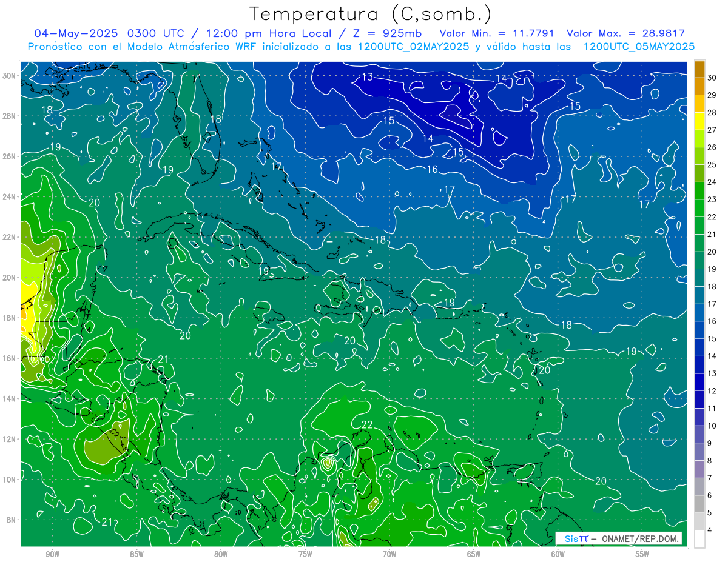Click the '22' contour label on the map
This screenshot has width=728, height=562.
click(x=367, y=424)
